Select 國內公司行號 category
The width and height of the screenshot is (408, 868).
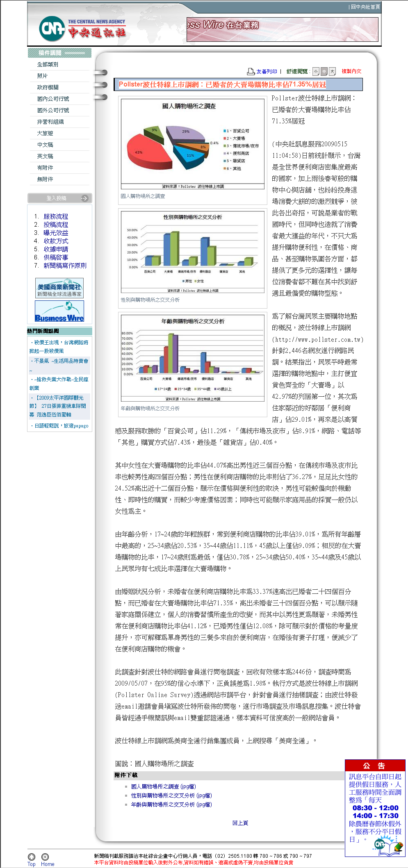click(53, 99)
